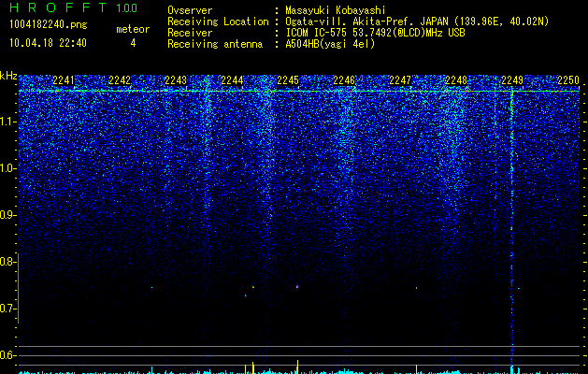Select the version number 1.0.0
Image resolution: width=588 pixels, height=374 pixels.
[127, 7]
